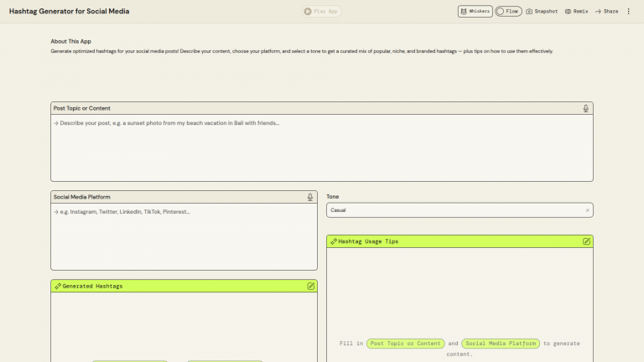Take a Snapshot of the app
This screenshot has height=362, width=644.
click(x=542, y=12)
